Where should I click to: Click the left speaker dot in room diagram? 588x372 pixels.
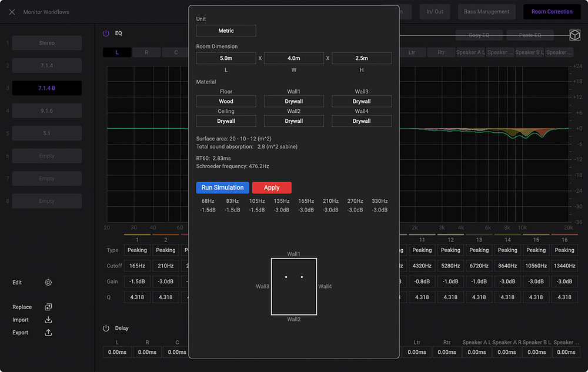pos(286,277)
